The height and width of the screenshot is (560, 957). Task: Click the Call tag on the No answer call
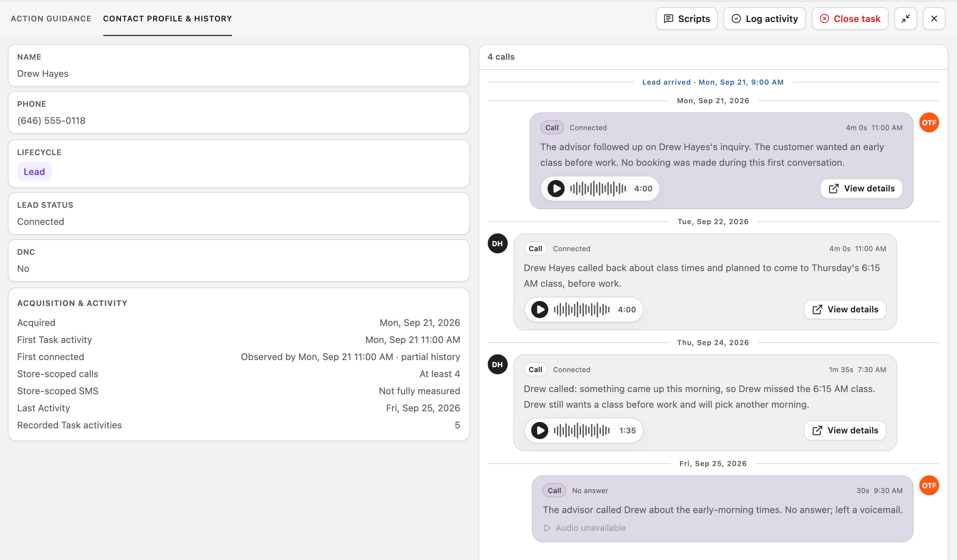[x=554, y=491]
